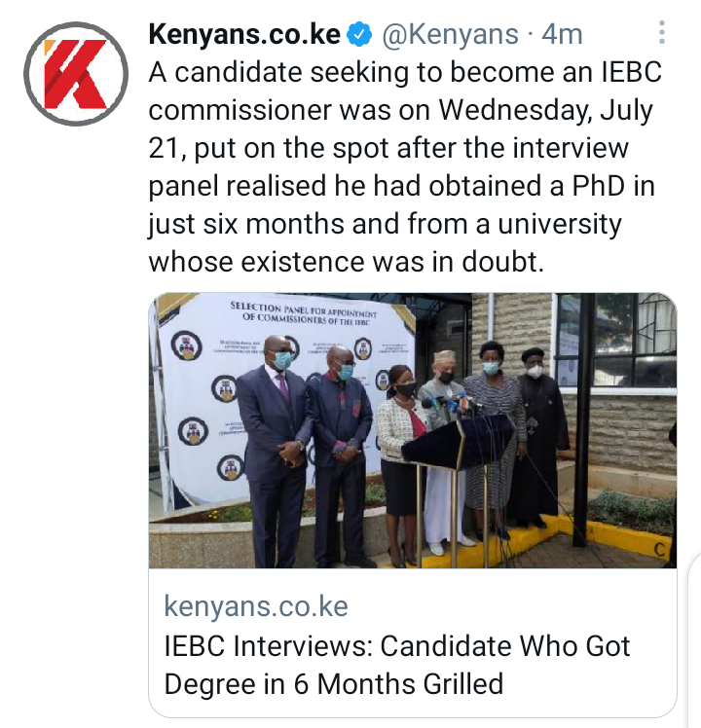Open the tweet by clicking its body text
Screen dimensions: 701x728
pyautogui.click(x=405, y=167)
